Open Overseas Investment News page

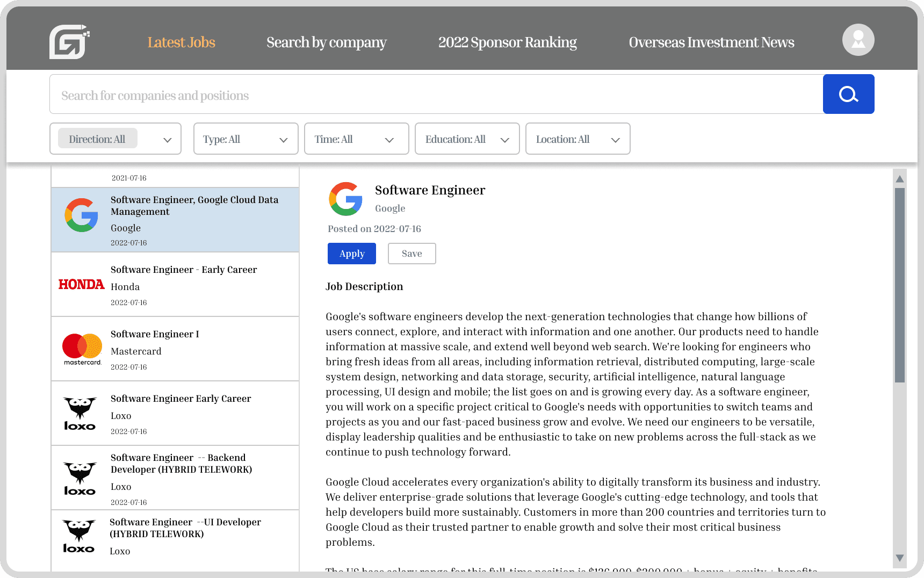click(x=711, y=42)
